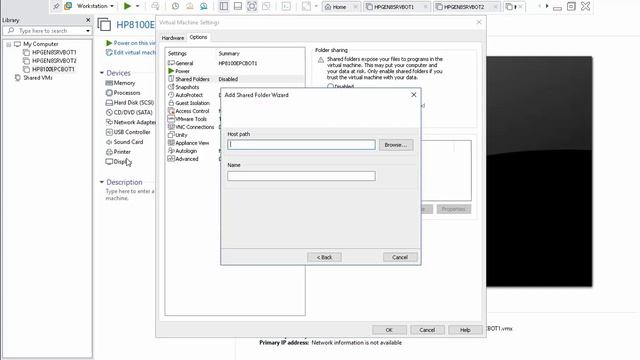
Task: Select the Options tab in settings
Action: point(198,37)
